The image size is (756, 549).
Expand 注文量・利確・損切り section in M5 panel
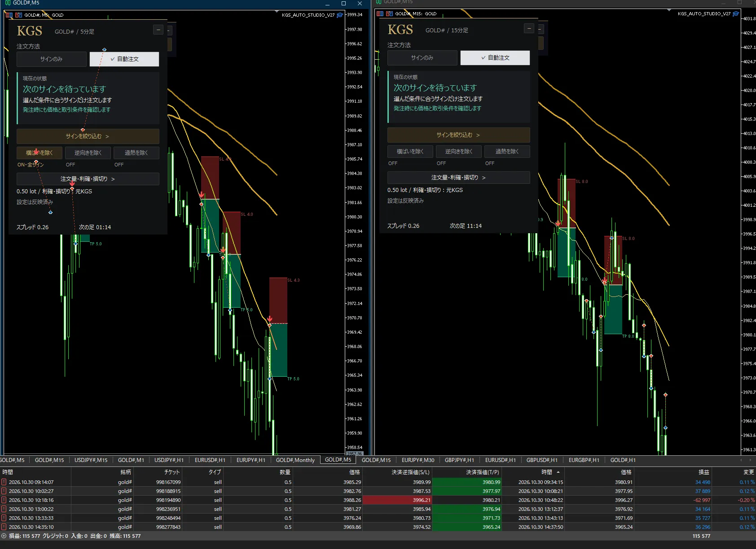88,179
